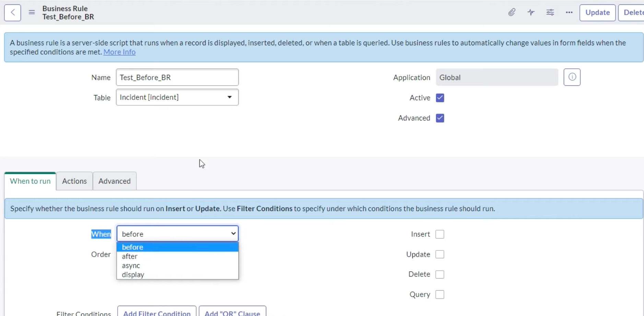644x316 pixels.
Task: Switch to the Actions tab
Action: coord(74,181)
